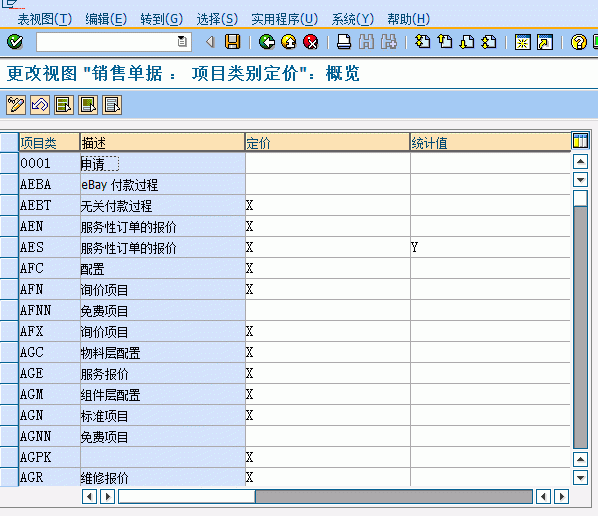The height and width of the screenshot is (516, 598).
Task: Click the green checkmark Enter icon
Action: [x=15, y=42]
